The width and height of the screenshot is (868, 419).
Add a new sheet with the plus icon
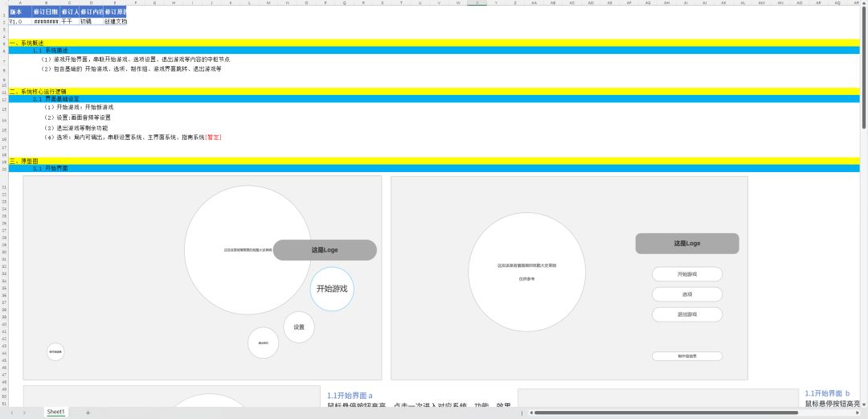tap(88, 413)
